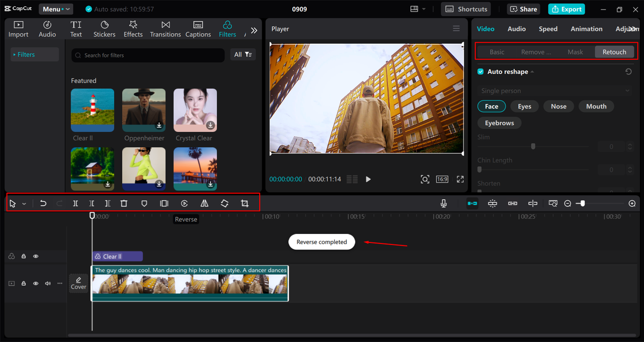Click the Delete right icon
The image size is (644, 342).
pos(108,203)
